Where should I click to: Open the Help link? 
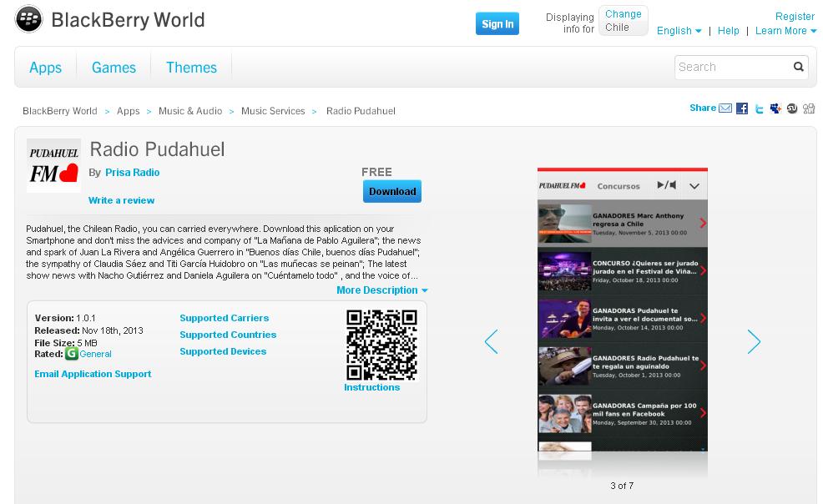[729, 31]
